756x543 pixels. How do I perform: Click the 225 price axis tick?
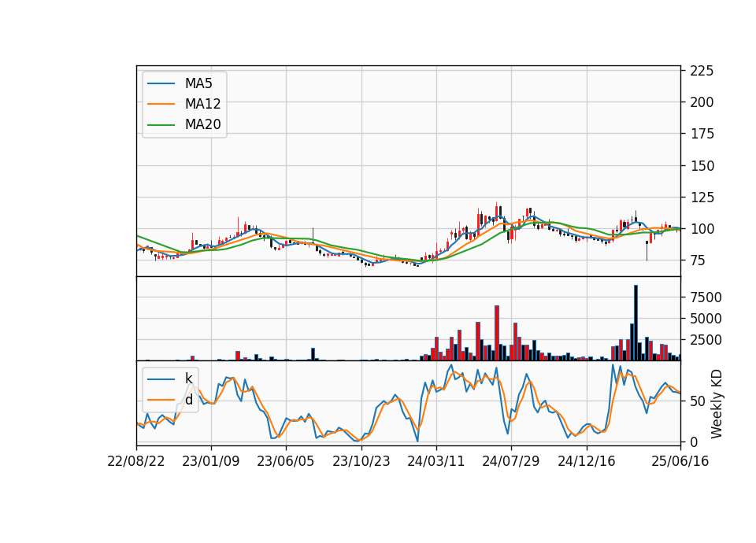pyautogui.click(x=702, y=71)
